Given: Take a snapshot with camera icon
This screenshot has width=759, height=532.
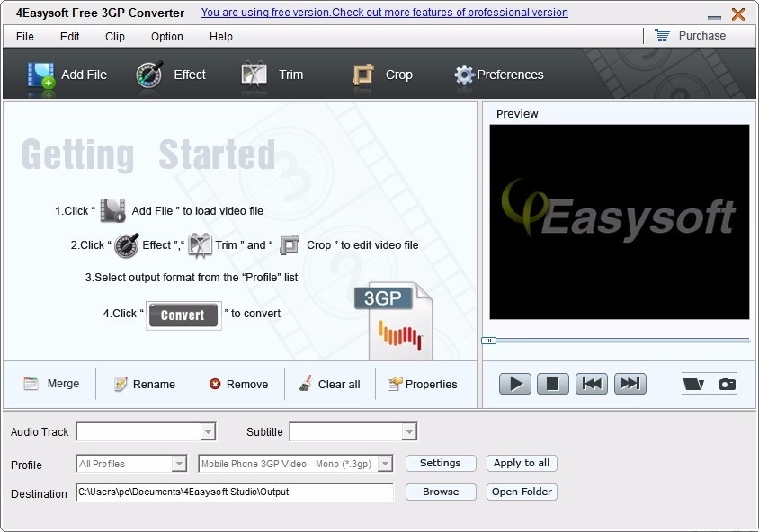Looking at the screenshot, I should coord(727,384).
